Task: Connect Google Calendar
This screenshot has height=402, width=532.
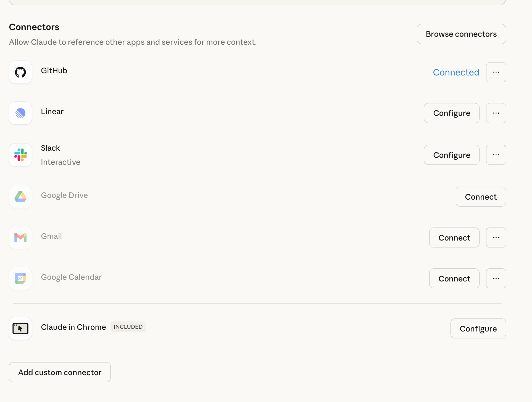Action: pos(454,278)
